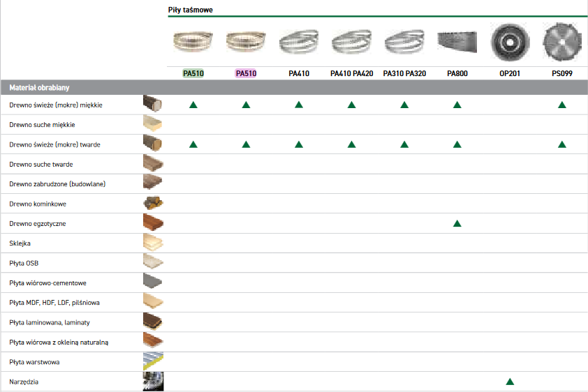Click the Drewno egzotyczne wood icon

coord(153,223)
